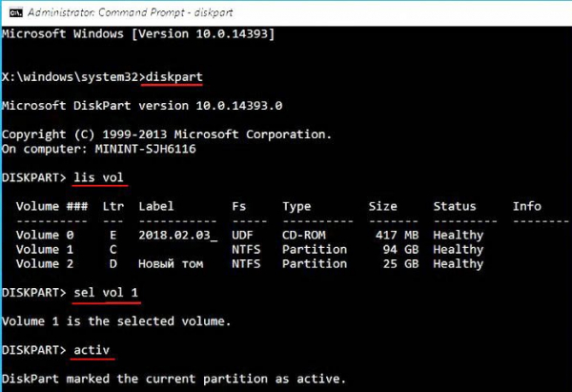Click the 'Size' column header
Screen dimensions: 572x392
(x=382, y=206)
